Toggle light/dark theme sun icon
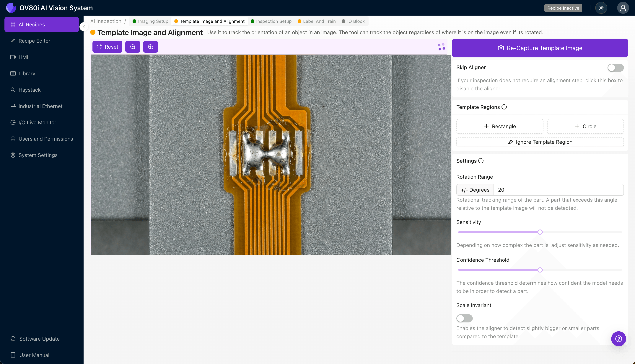This screenshot has height=364, width=635. 601,8
